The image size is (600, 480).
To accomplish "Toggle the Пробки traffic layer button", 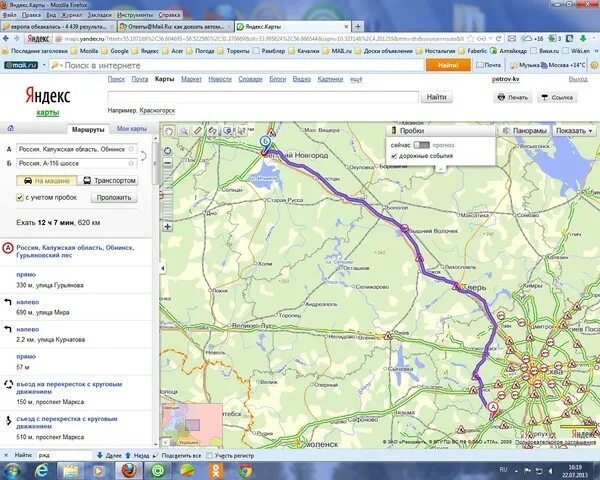I will [441, 131].
